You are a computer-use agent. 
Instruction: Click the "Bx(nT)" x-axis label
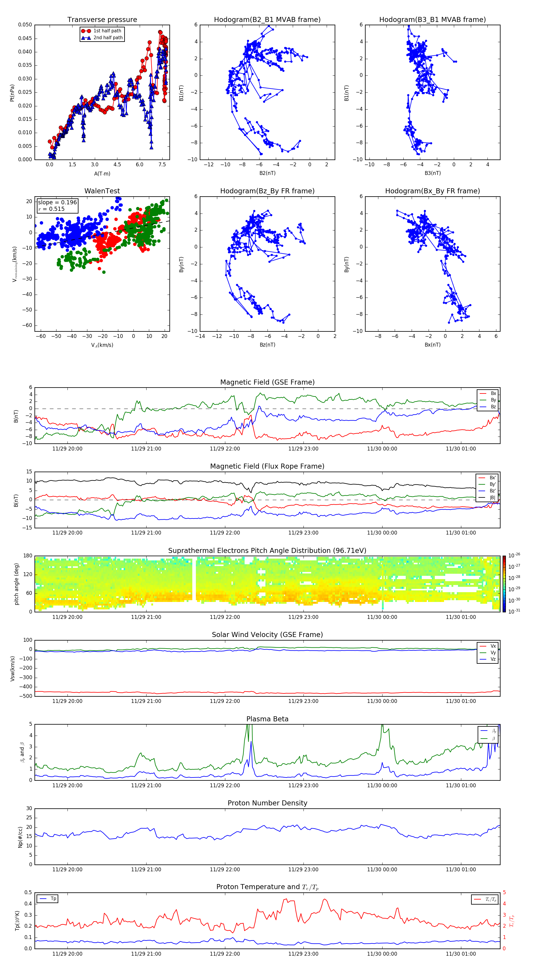click(x=432, y=345)
